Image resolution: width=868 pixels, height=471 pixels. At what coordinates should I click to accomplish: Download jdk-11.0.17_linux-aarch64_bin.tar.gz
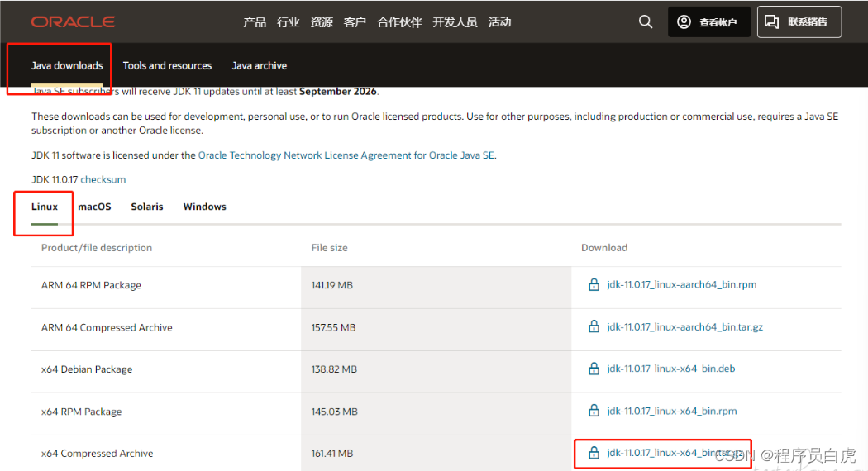[684, 327]
